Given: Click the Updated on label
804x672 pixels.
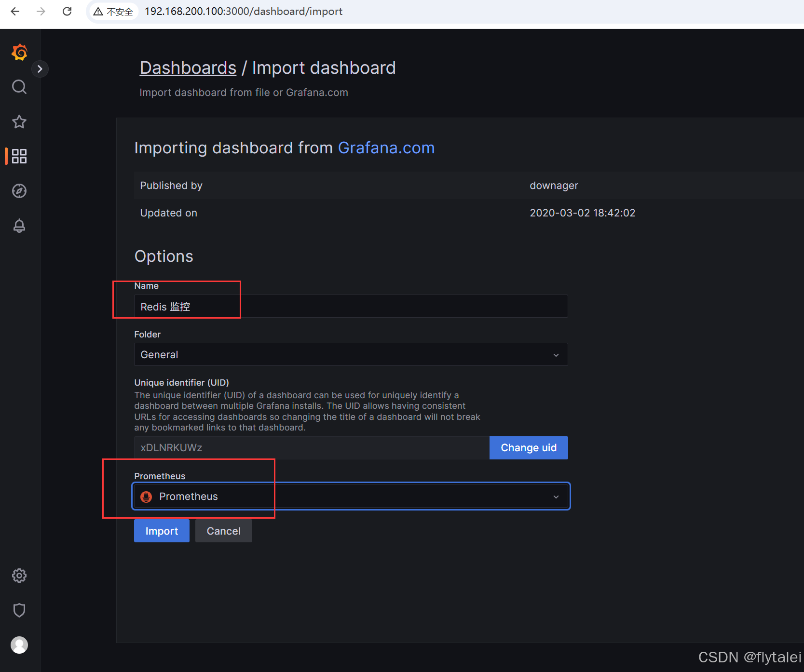Looking at the screenshot, I should click(168, 213).
